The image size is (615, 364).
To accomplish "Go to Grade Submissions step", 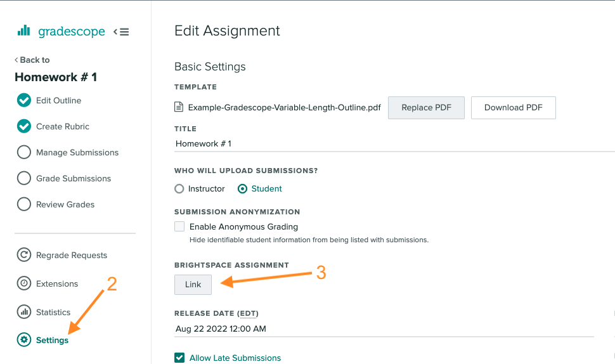I will click(x=73, y=178).
